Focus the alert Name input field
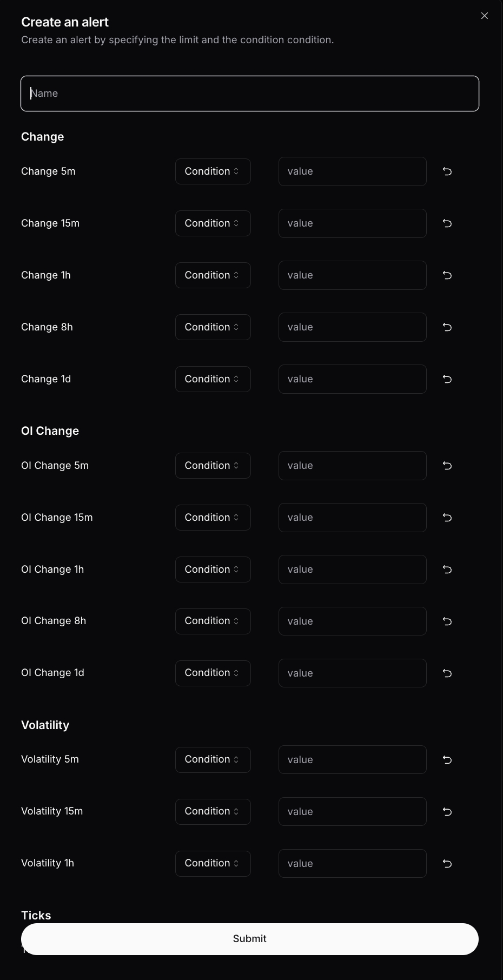Image resolution: width=503 pixels, height=980 pixels. tap(249, 94)
